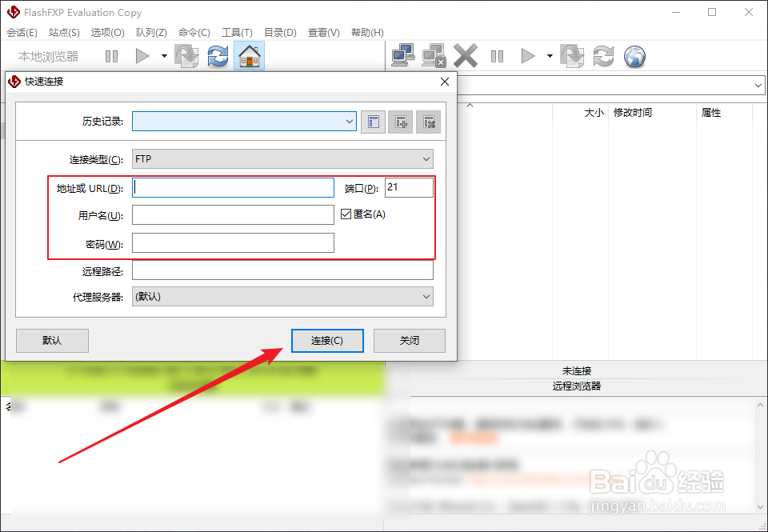
Task: Click the globe icon in remote toolbar
Action: [634, 56]
